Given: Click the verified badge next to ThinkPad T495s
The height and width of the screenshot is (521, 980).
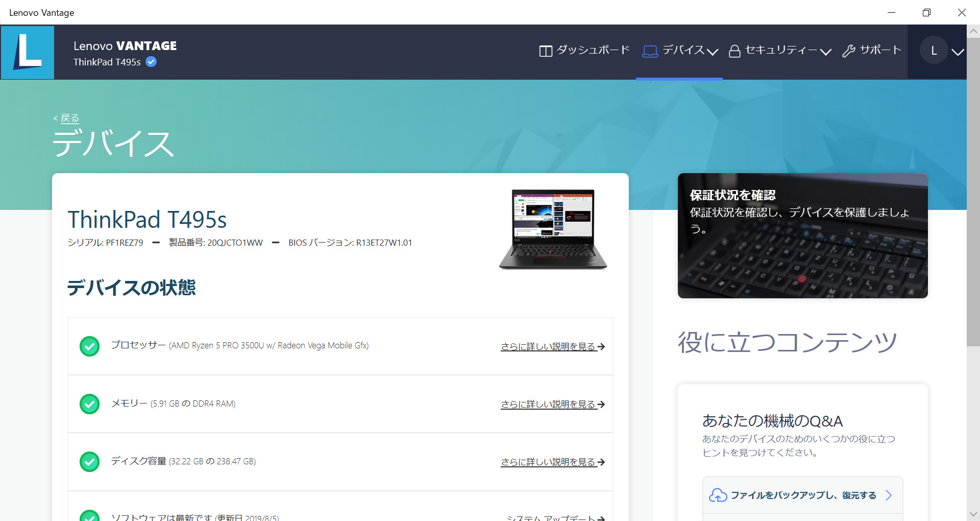Looking at the screenshot, I should 151,61.
